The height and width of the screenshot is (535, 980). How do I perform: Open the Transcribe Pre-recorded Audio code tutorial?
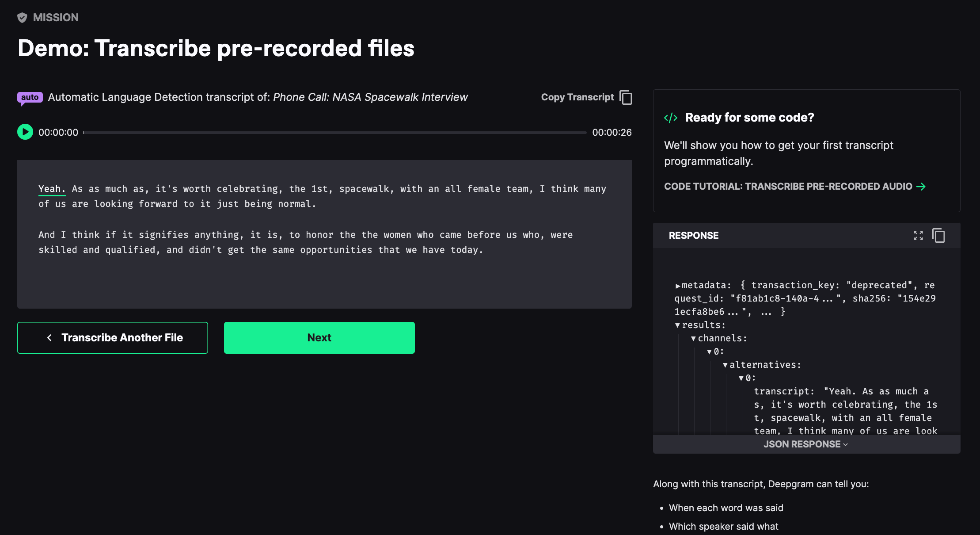pos(788,187)
